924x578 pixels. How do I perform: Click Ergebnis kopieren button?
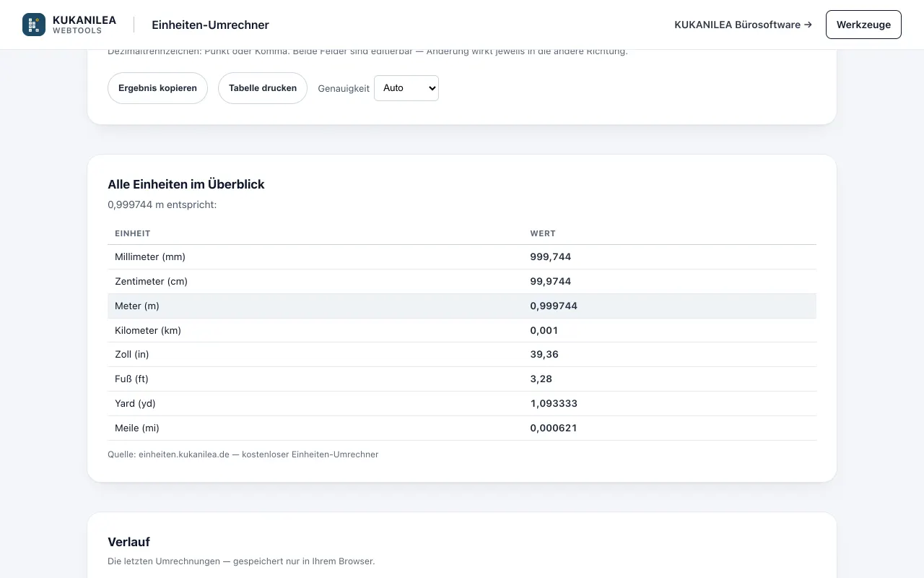pyautogui.click(x=157, y=88)
